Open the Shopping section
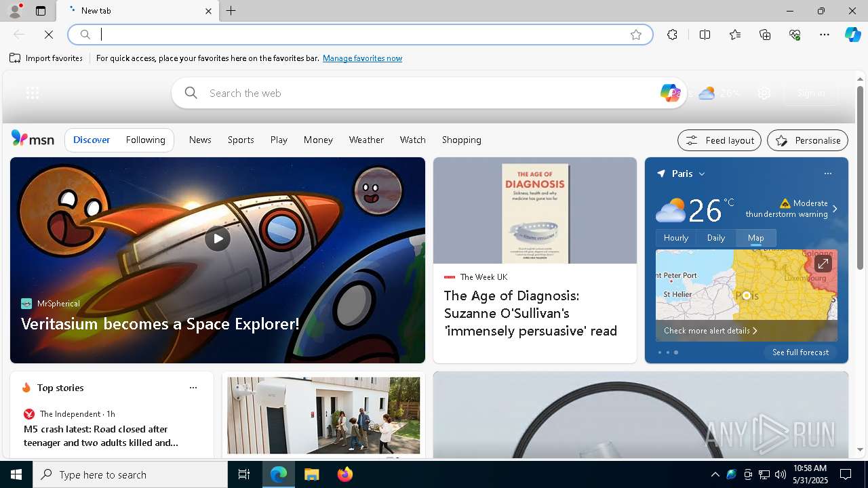Screen dimensions: 868x488 click(462, 140)
